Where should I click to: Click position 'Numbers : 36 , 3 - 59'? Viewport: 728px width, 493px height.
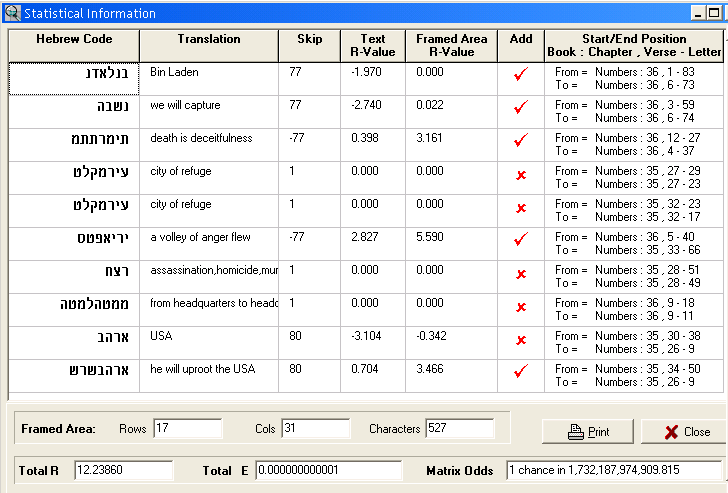(x=645, y=105)
